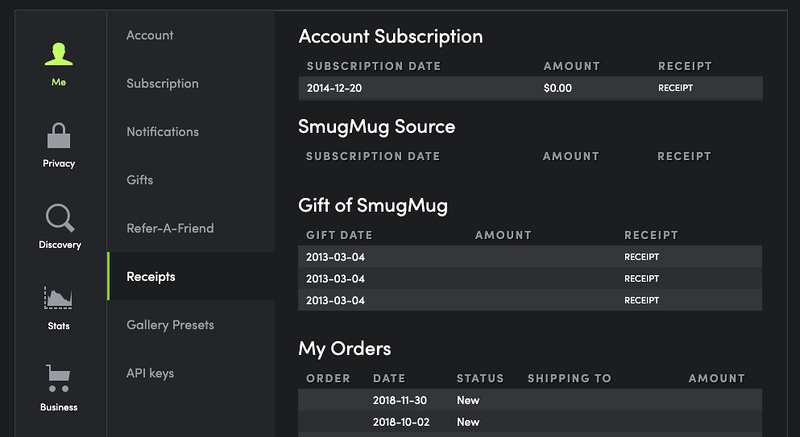The height and width of the screenshot is (437, 800).
Task: Open the Business shopping cart icon
Action: [x=58, y=378]
